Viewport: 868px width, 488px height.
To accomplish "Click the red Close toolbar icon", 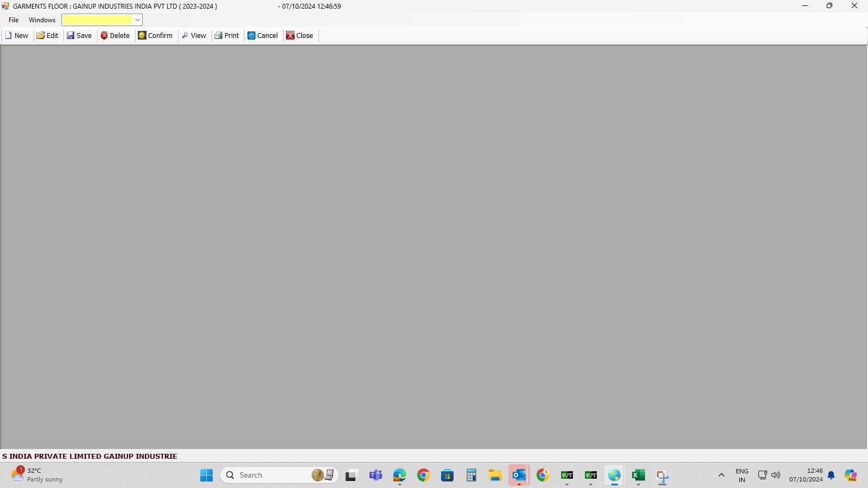I will coord(290,36).
